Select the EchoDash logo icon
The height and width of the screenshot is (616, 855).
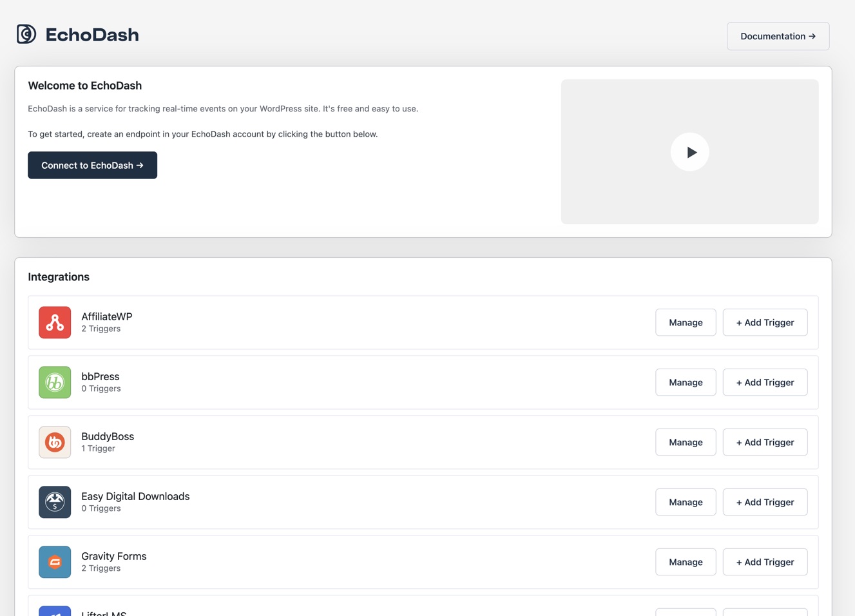(26, 34)
